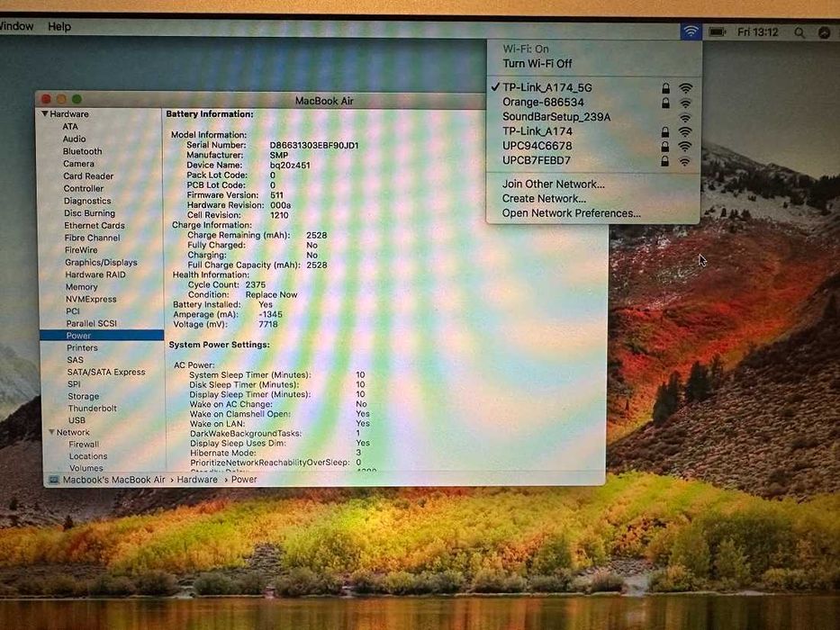Screen dimensions: 840x630
Task: Turn Wi-Fi Off from the menu
Action: 537,63
